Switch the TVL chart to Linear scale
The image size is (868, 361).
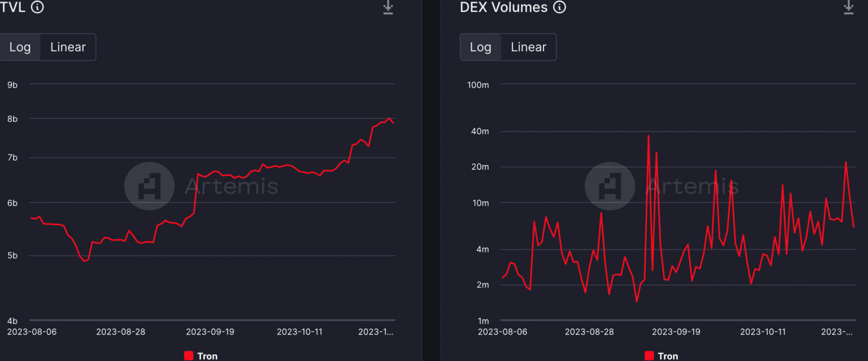pyautogui.click(x=68, y=47)
